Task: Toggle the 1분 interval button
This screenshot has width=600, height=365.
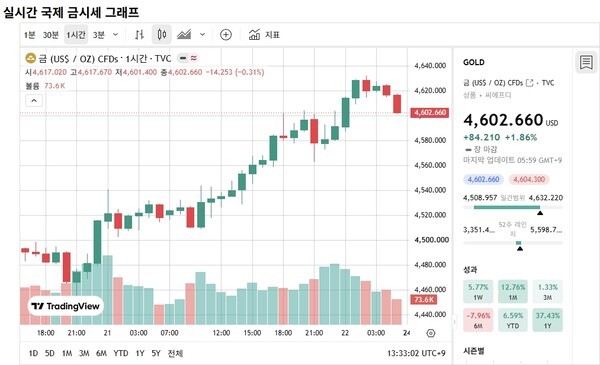Action: pos(29,35)
